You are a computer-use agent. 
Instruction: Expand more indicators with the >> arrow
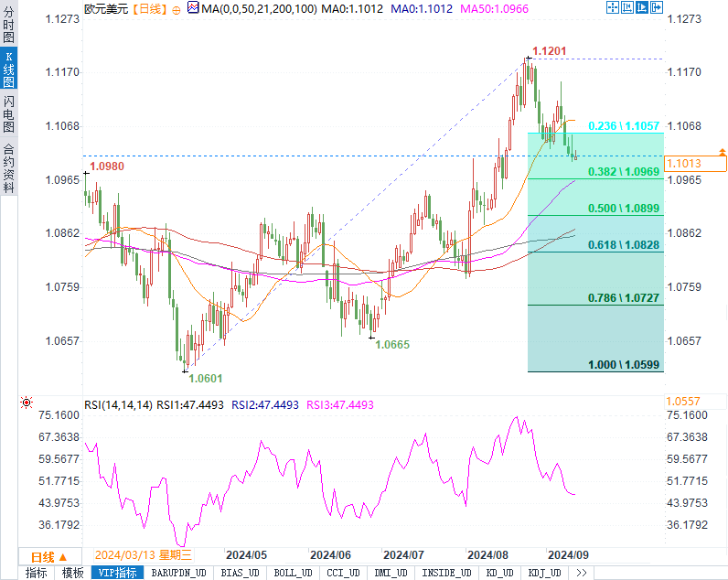click(582, 573)
